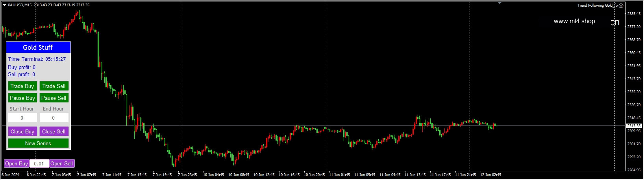Click the Trade Buy button
644x180 pixels.
(x=22, y=86)
